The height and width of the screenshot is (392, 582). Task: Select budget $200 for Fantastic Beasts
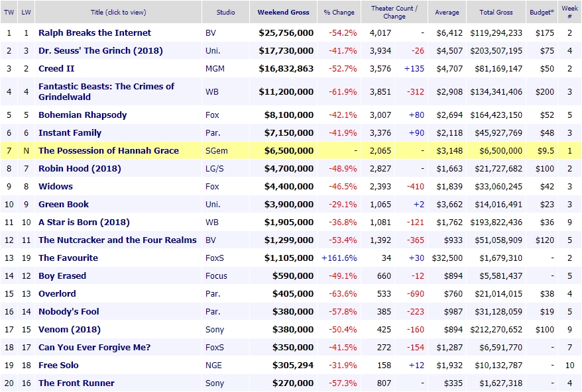click(544, 91)
